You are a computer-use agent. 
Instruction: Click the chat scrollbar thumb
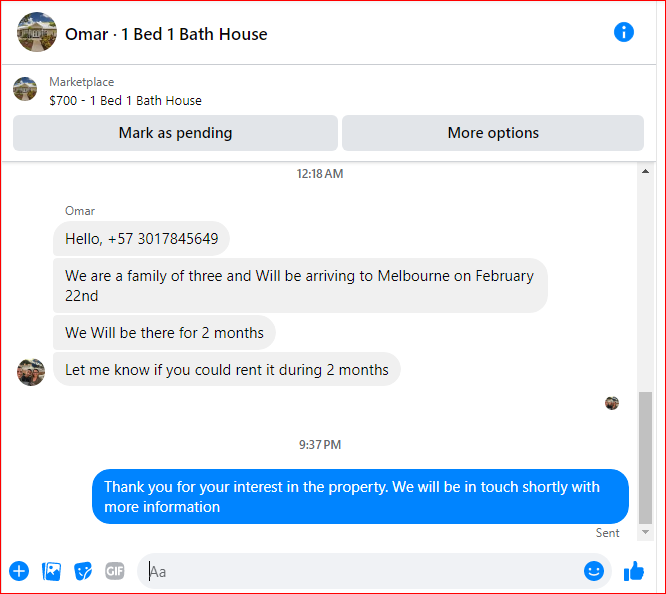645,458
